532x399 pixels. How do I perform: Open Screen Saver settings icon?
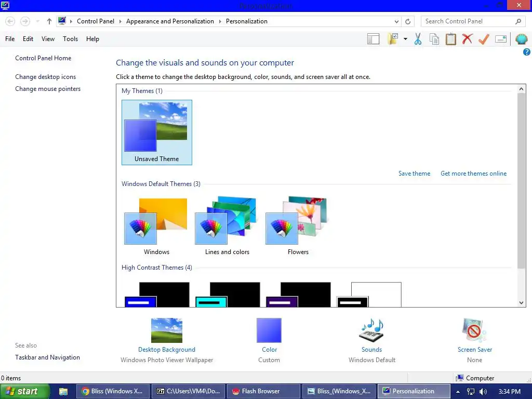(474, 330)
